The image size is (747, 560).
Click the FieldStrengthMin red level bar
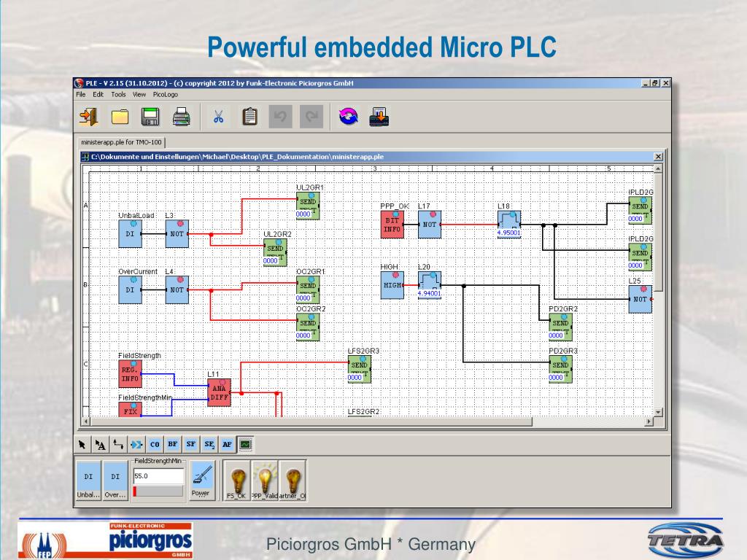(135, 491)
